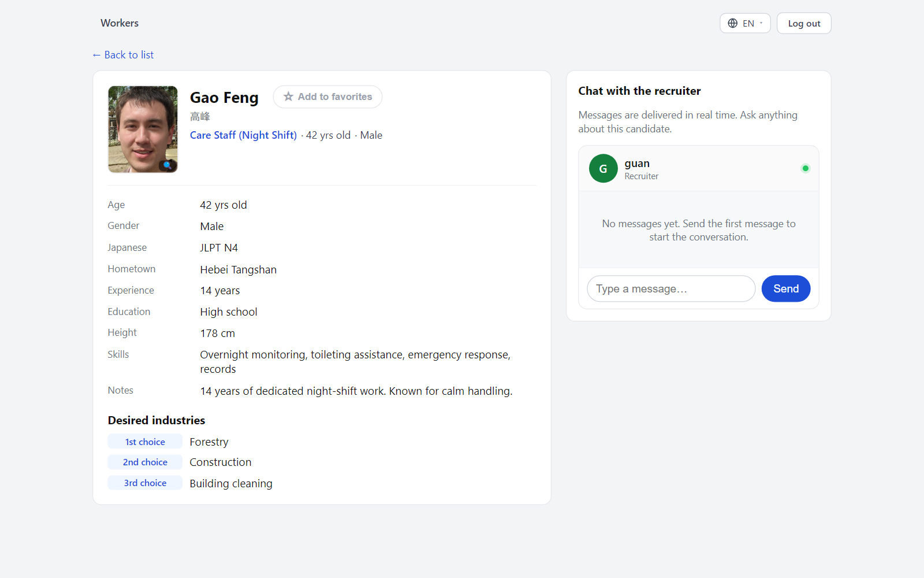
Task: Select the Gao Feng name heading
Action: click(x=224, y=98)
